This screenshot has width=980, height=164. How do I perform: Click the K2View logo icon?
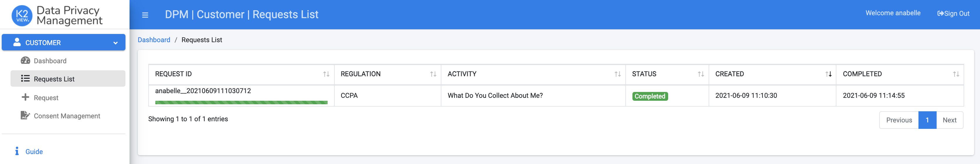coord(22,16)
